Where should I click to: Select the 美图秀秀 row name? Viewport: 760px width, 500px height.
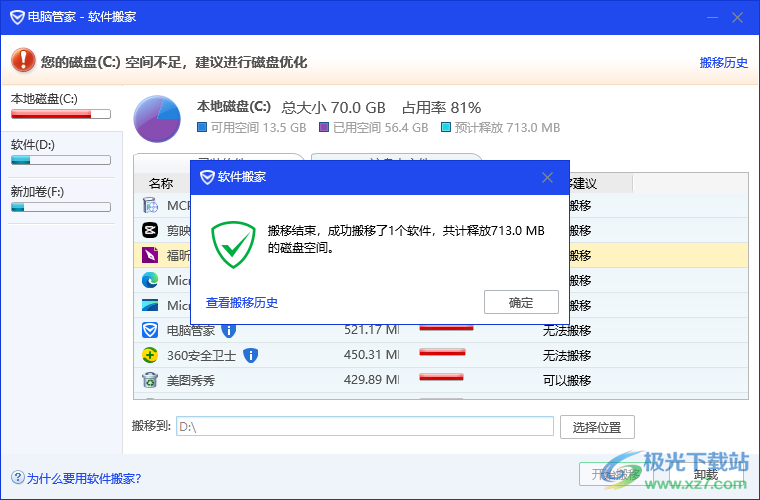[x=191, y=381]
